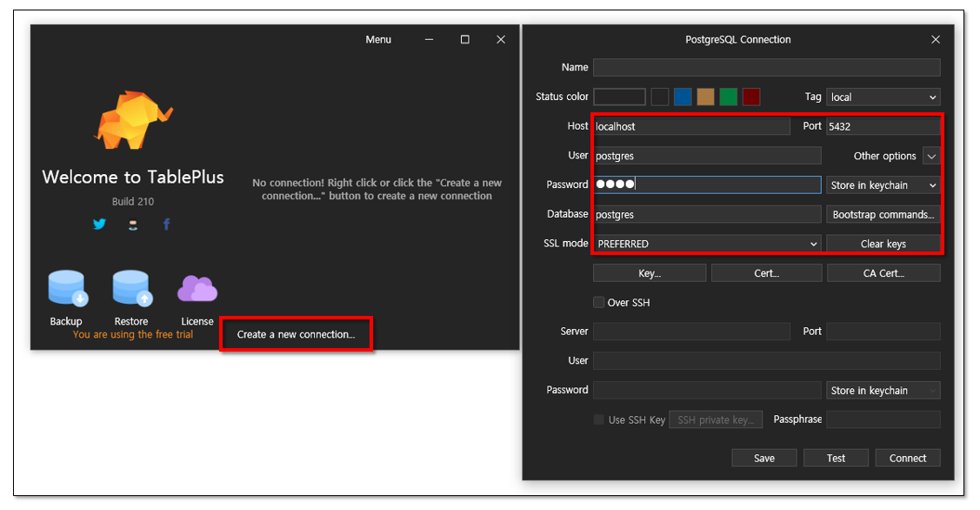Open the SSH Store in keychain dropdown

883,391
